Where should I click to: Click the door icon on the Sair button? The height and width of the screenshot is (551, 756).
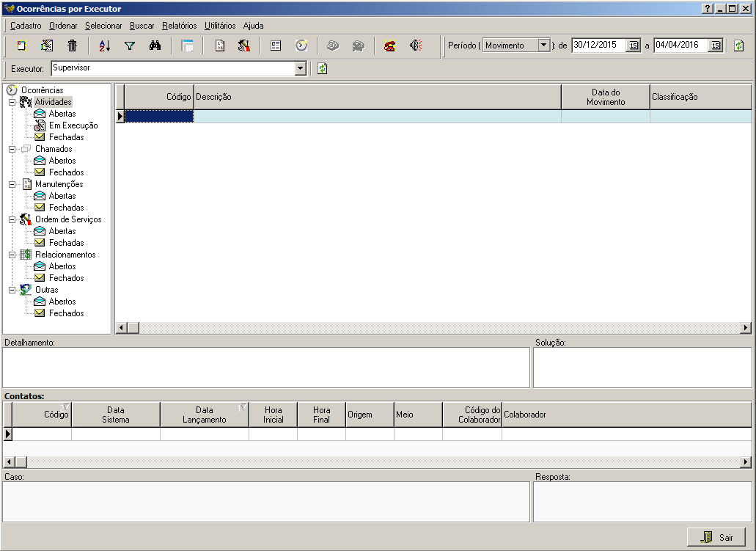[707, 537]
